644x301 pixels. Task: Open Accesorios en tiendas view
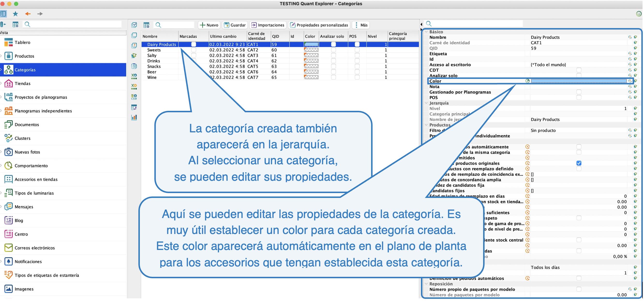click(36, 179)
